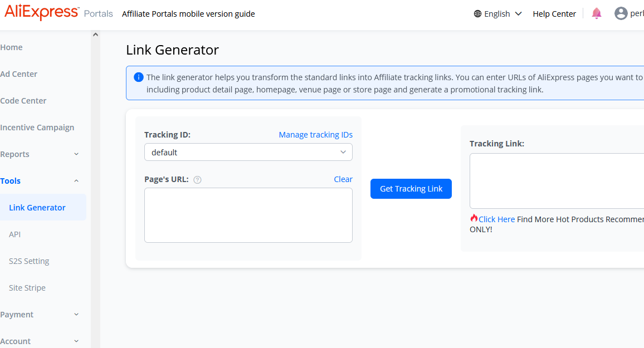Image resolution: width=644 pixels, height=348 pixels.
Task: Open the Click Here hot products link
Action: (x=496, y=219)
